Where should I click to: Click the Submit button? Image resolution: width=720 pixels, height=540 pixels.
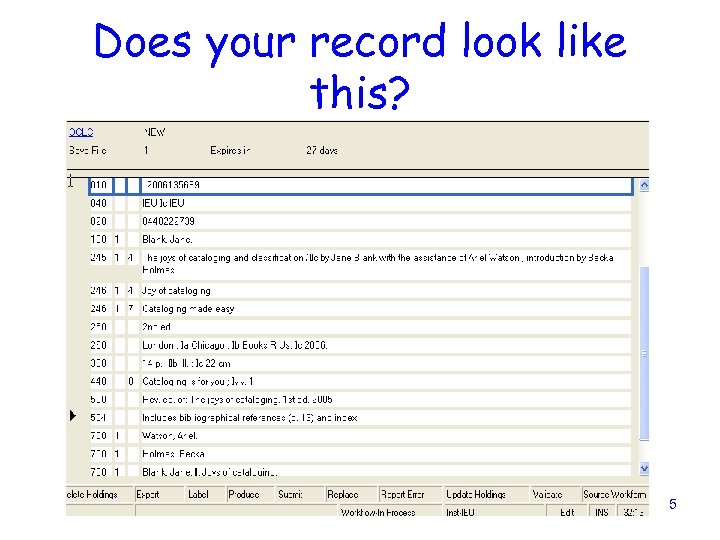click(x=300, y=494)
